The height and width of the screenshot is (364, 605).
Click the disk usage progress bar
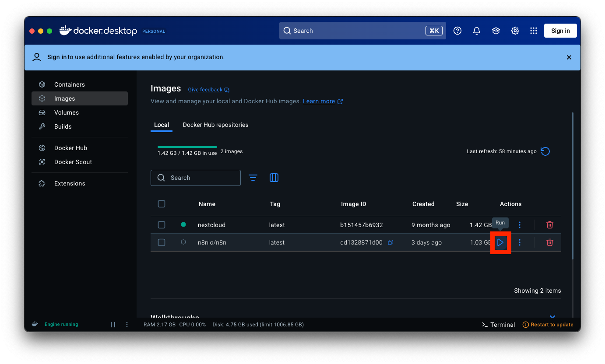(x=187, y=147)
